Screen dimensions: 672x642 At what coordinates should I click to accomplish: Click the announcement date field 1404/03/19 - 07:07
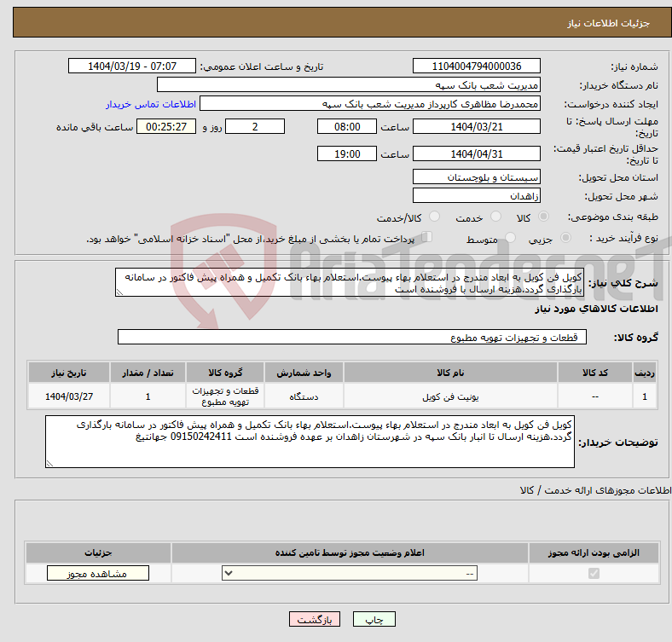point(132,66)
